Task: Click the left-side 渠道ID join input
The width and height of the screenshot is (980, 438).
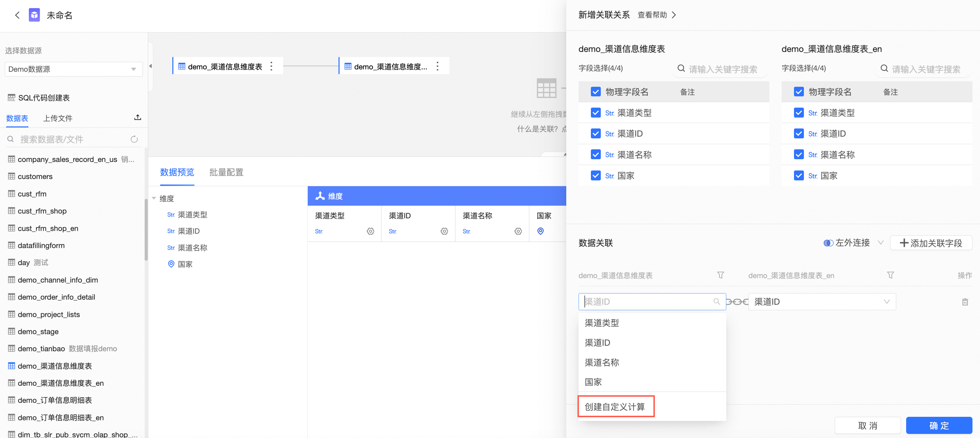Action: 652,302
